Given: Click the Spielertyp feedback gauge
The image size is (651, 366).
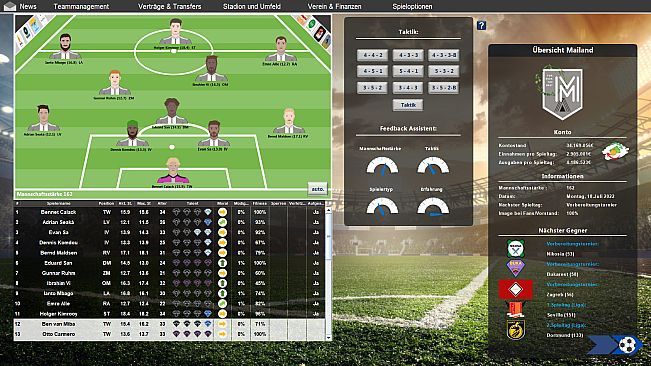Looking at the screenshot, I should [x=382, y=206].
